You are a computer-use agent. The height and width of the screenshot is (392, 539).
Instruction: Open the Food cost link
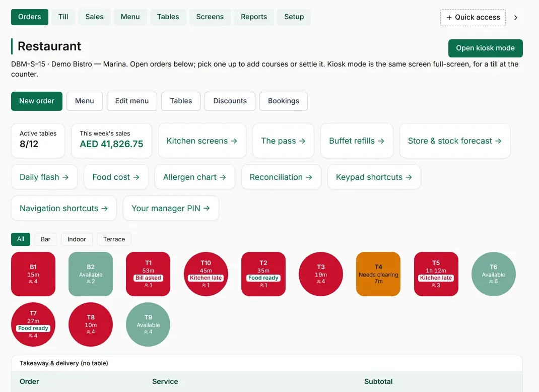pos(116,177)
